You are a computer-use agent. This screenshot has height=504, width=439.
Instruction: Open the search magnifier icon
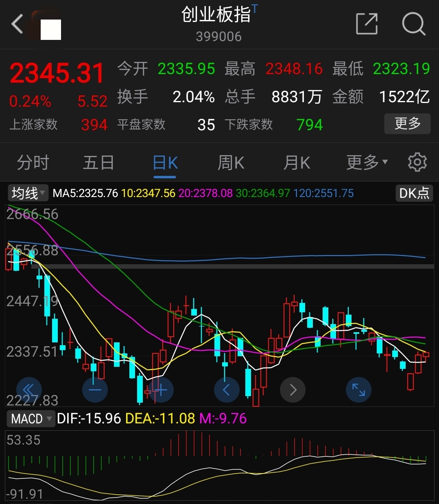[x=413, y=24]
